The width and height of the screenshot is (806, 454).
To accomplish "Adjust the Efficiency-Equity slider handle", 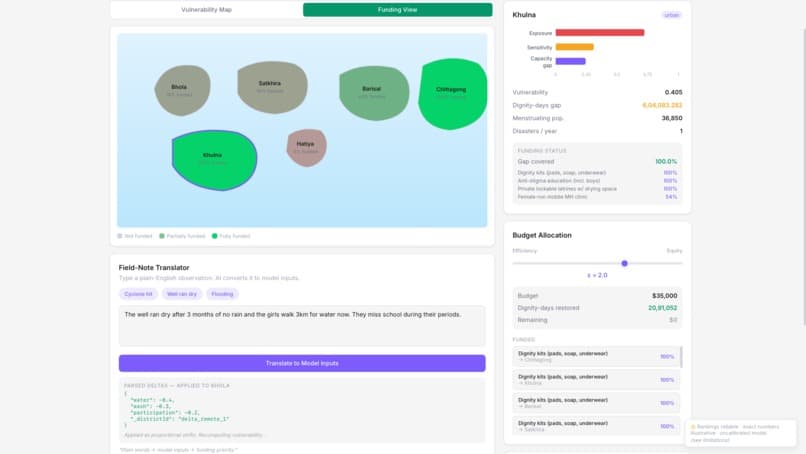I will pos(624,263).
